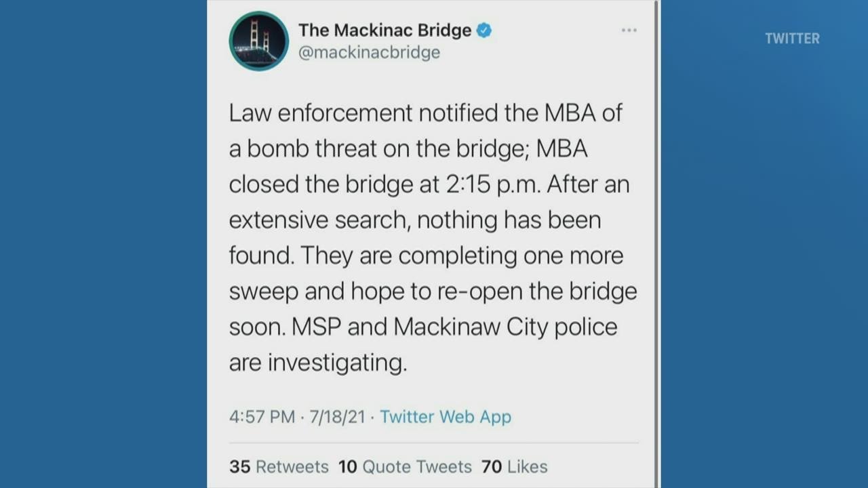Click the 7/18/21 tweet date

point(337,416)
